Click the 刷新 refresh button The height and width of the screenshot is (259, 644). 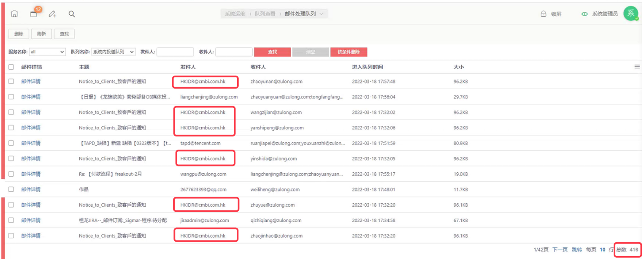41,34
